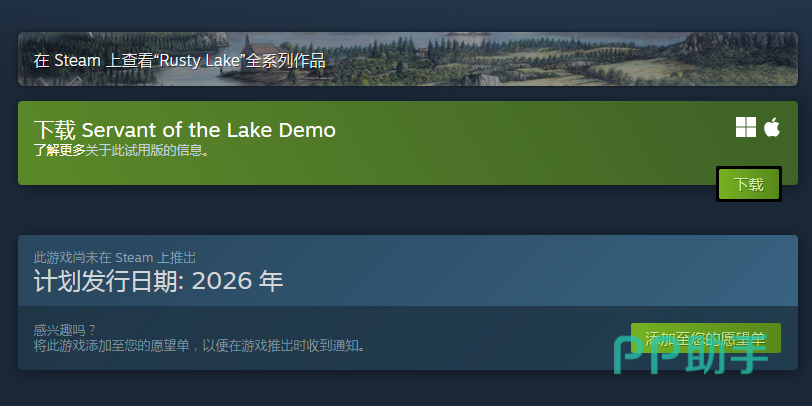Click the PP助手 watermark logo

690,354
